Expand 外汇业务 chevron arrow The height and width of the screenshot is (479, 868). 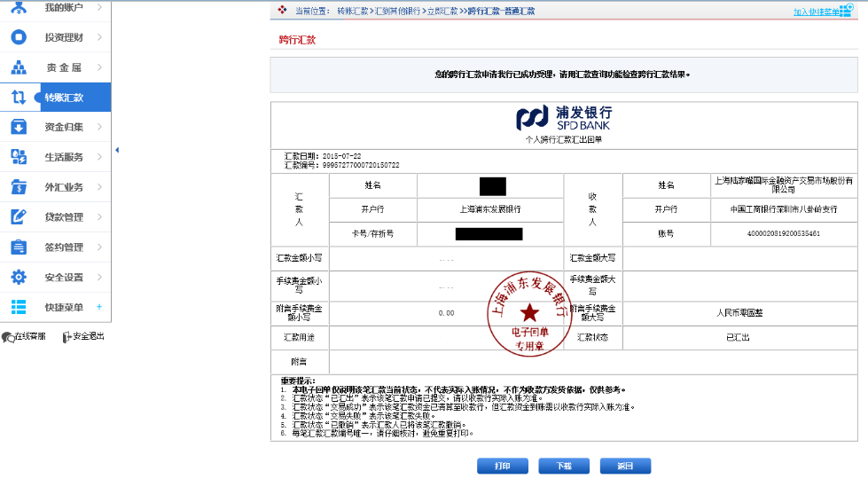coord(99,187)
